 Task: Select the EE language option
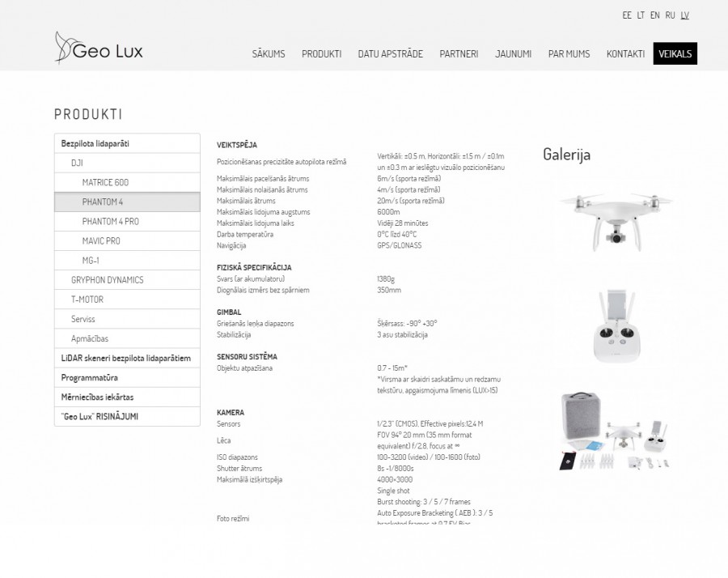pos(627,15)
